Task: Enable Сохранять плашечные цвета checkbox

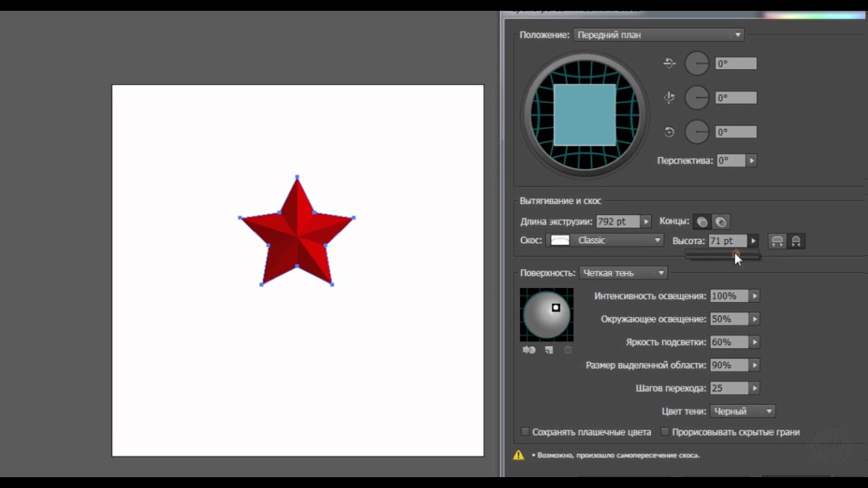Action: [x=525, y=432]
